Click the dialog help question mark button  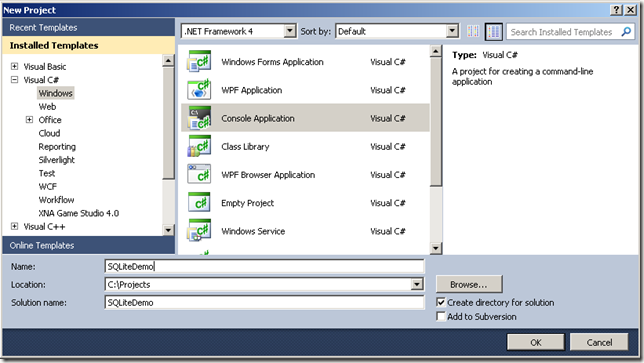[x=616, y=10]
